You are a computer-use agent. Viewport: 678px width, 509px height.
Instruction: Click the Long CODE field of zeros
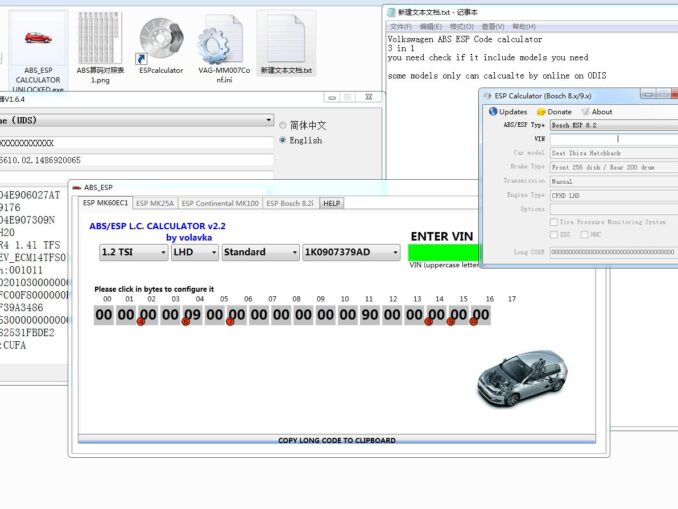coord(614,252)
